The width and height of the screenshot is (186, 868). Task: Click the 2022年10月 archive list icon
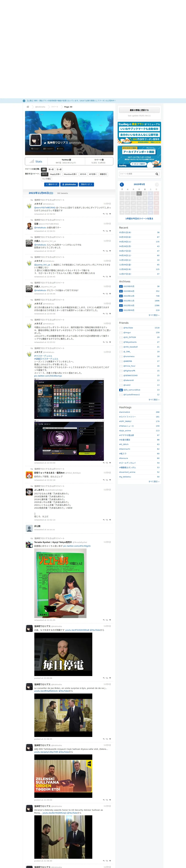[x=121, y=306]
